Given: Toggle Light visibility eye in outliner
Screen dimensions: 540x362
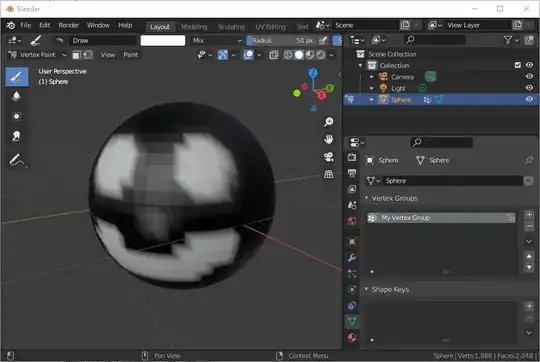Looking at the screenshot, I should pyautogui.click(x=529, y=88).
